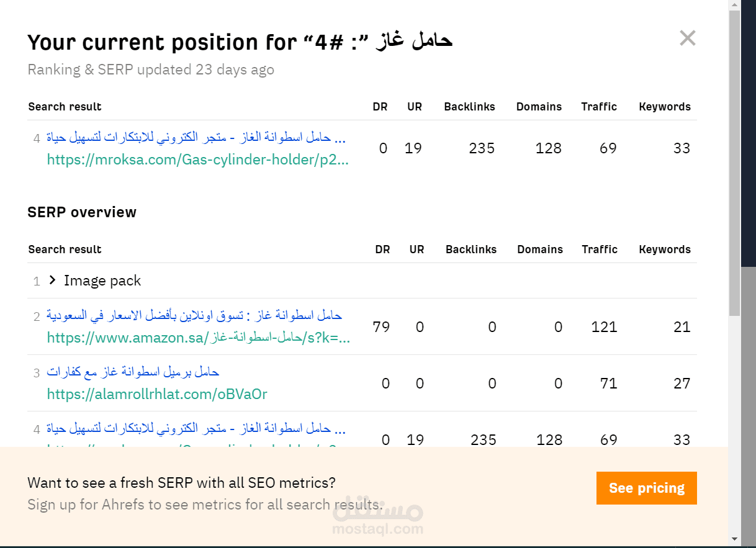Select the Image pack row label
The height and width of the screenshot is (548, 756).
pos(102,281)
